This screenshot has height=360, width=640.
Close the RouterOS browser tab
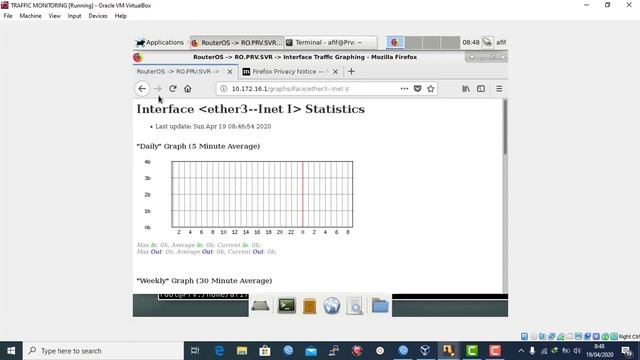pos(230,71)
